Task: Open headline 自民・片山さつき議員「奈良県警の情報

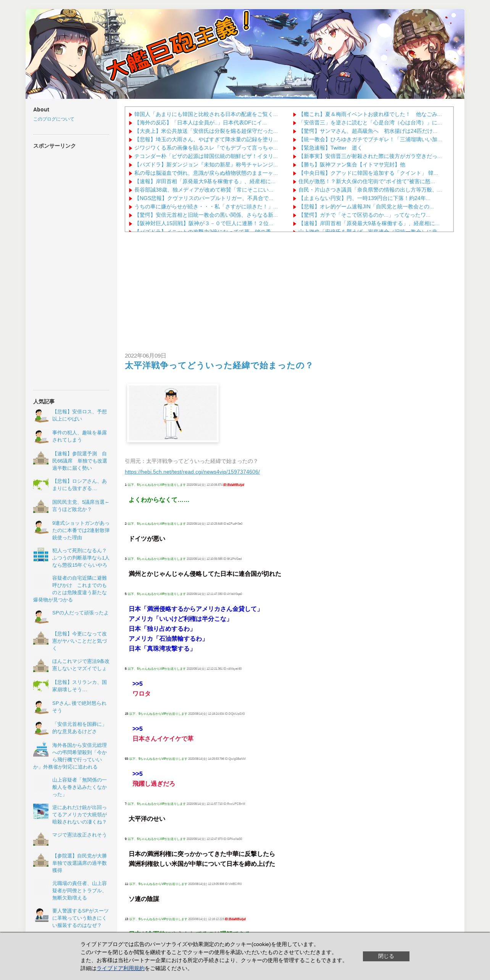Action: click(370, 190)
